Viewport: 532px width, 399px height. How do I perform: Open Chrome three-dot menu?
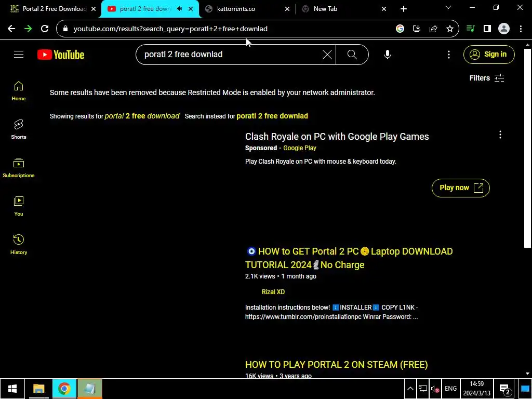pyautogui.click(x=521, y=29)
